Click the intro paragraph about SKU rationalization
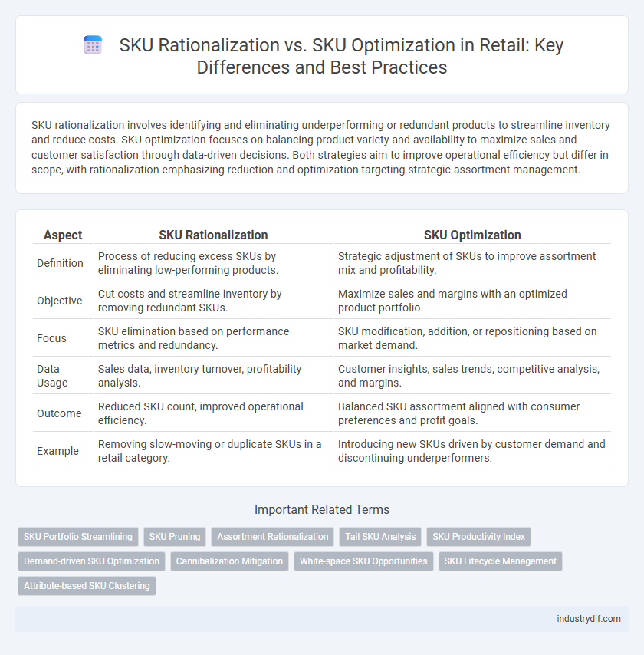 pyautogui.click(x=320, y=147)
